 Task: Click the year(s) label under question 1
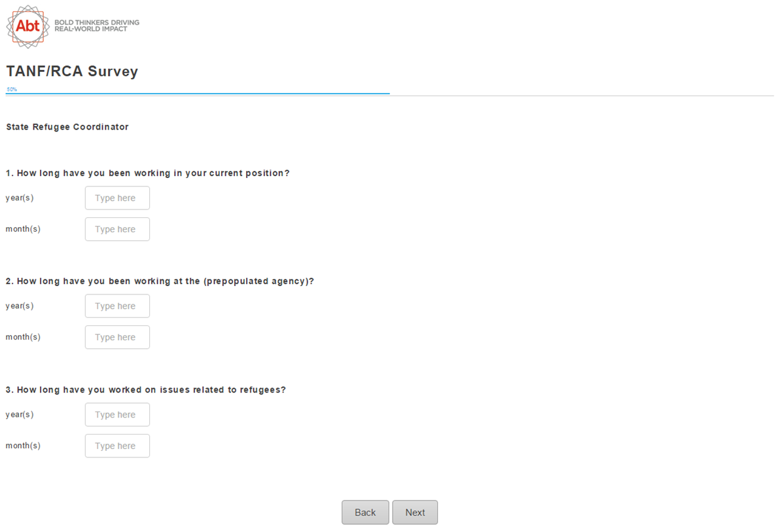pyautogui.click(x=20, y=198)
